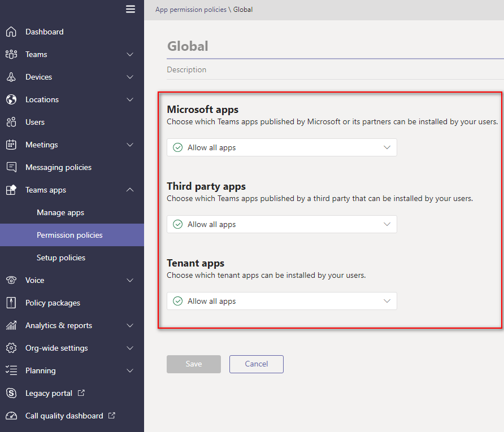
Task: Go back via App permission policies breadcrumb
Action: pos(191,10)
